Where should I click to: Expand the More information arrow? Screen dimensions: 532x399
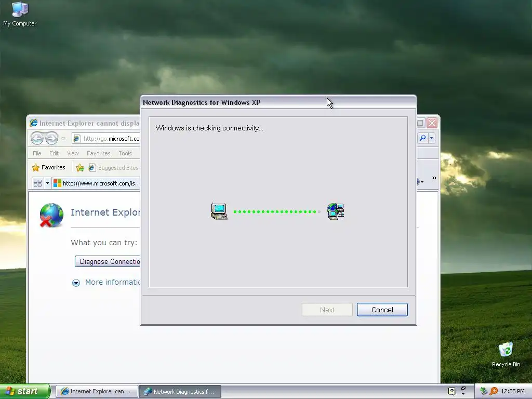(76, 283)
